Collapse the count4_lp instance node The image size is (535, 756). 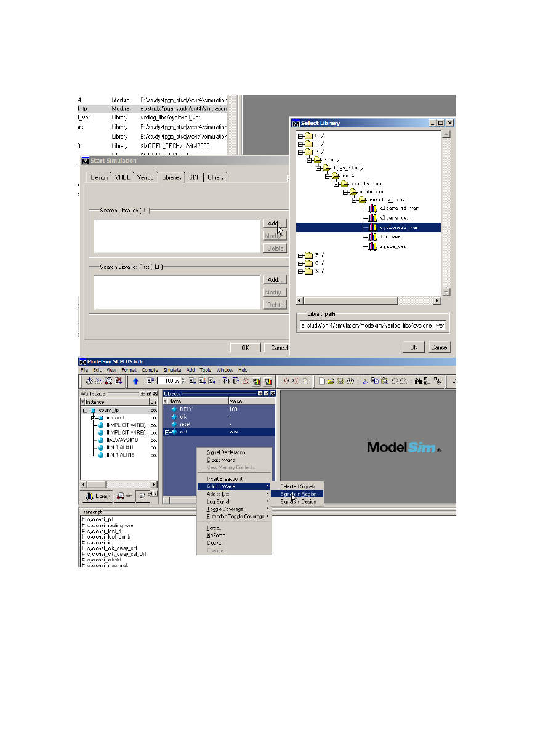[85, 410]
